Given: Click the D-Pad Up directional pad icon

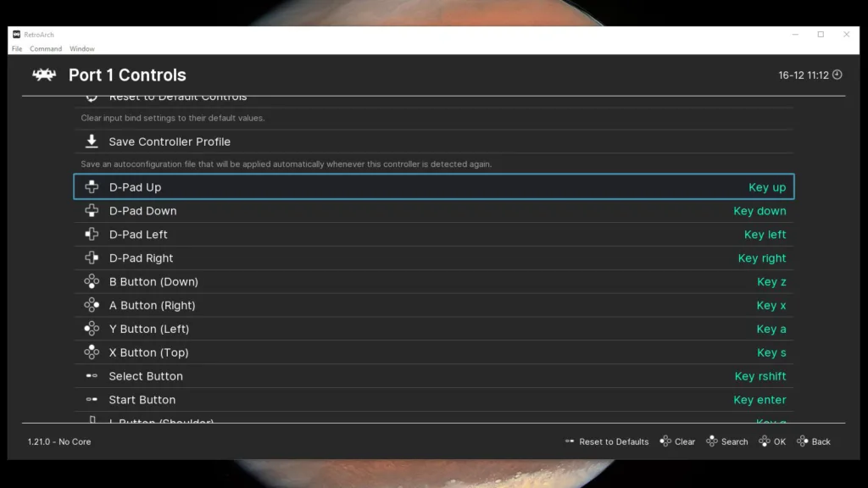Looking at the screenshot, I should 92,186.
